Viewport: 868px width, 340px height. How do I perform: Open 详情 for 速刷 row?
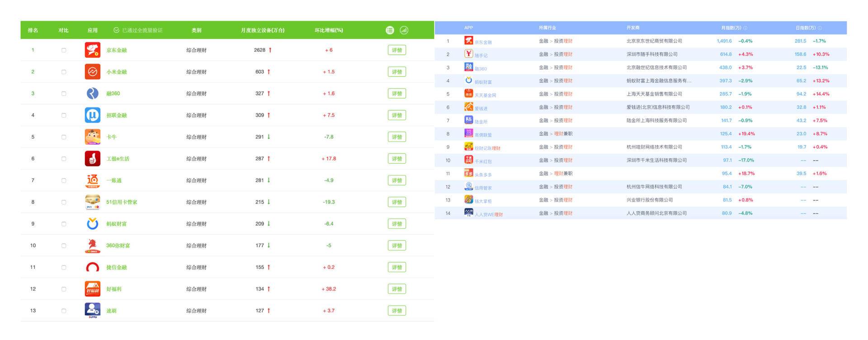[397, 311]
